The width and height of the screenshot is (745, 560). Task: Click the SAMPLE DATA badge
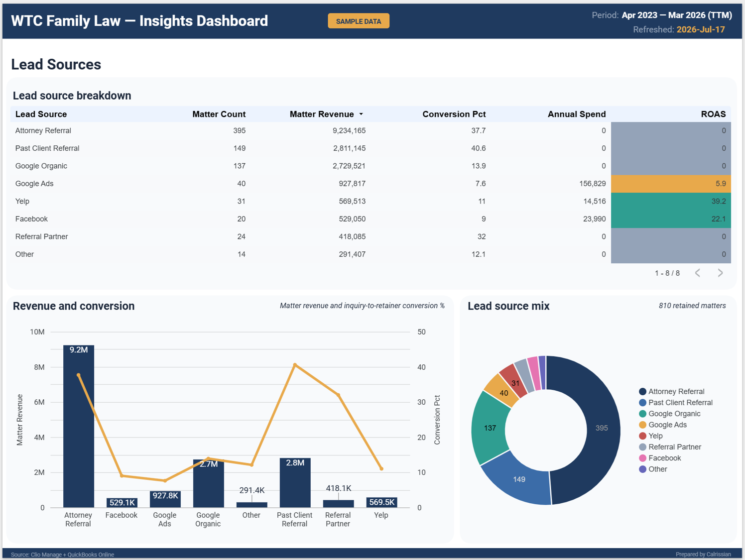point(359,21)
